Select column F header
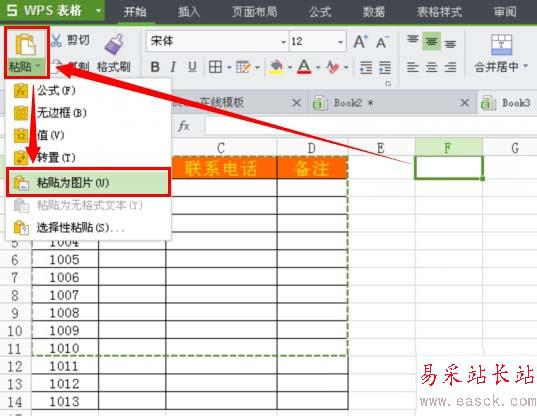 click(448, 148)
